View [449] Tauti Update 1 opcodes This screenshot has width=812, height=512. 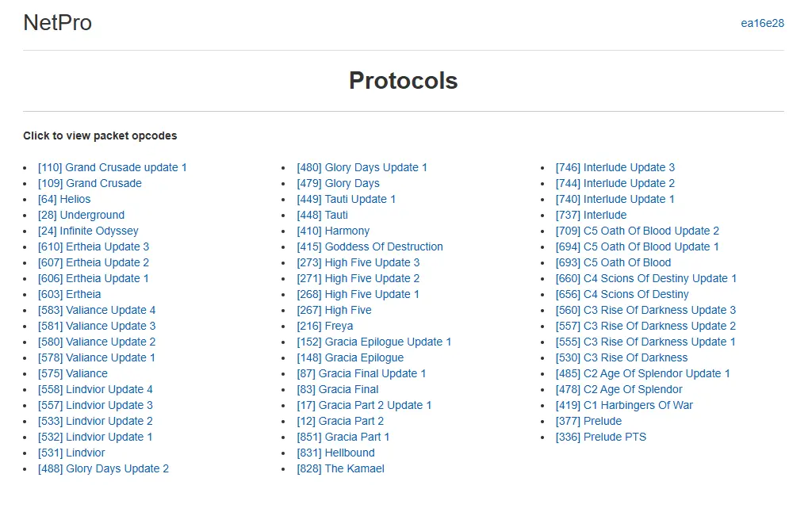click(x=346, y=199)
